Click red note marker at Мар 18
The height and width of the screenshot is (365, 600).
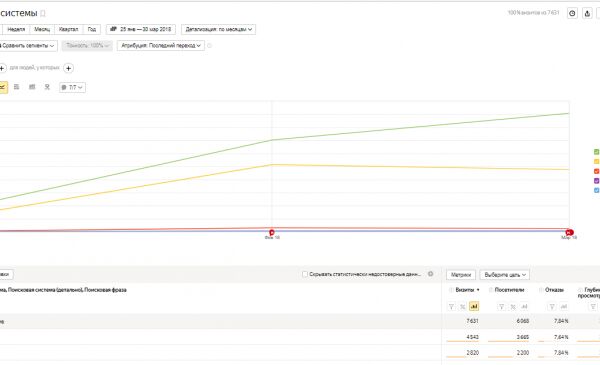(x=569, y=232)
